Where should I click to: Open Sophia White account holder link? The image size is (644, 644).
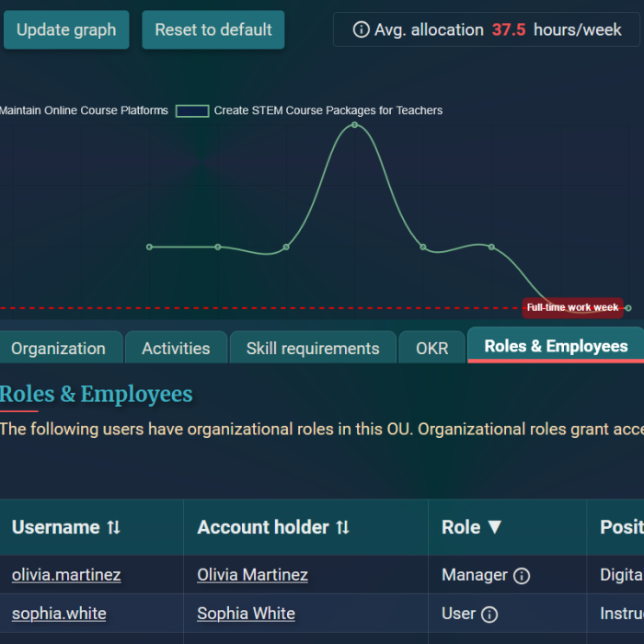coord(246,614)
